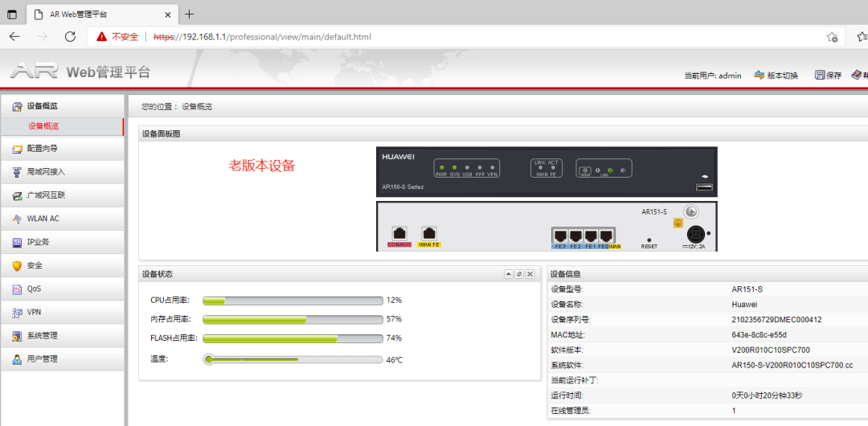Click the 温度 temperature gauge
Screen dimensions: 868x426
[293, 359]
